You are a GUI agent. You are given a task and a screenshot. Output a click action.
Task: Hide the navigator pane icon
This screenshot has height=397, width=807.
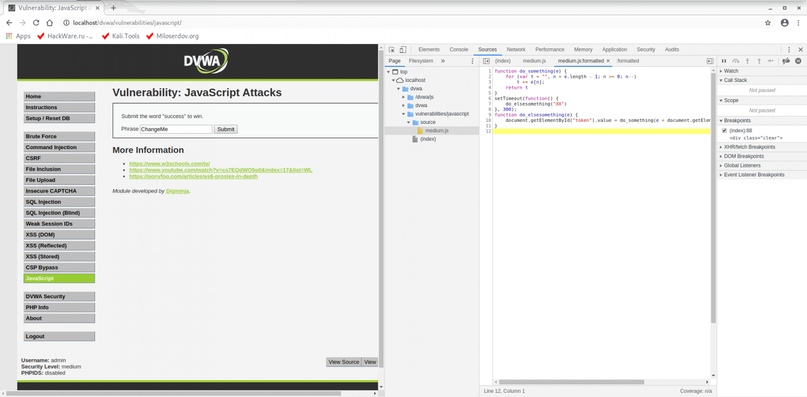click(x=486, y=61)
